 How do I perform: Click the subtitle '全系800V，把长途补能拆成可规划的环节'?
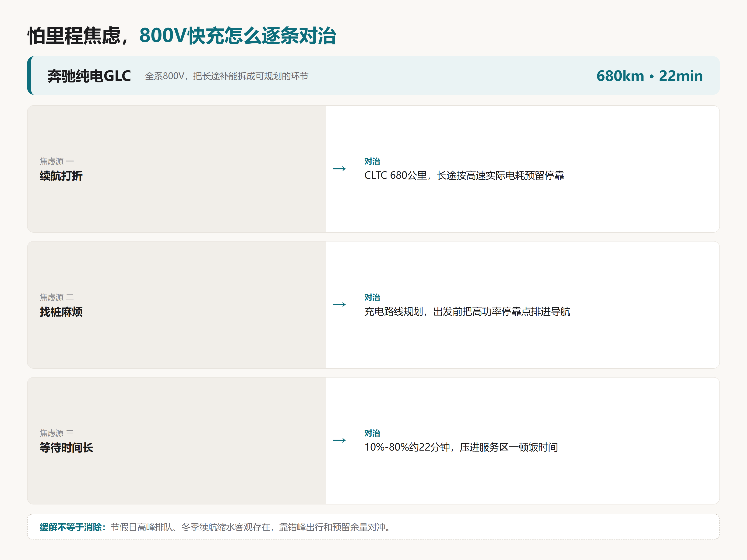[227, 76]
